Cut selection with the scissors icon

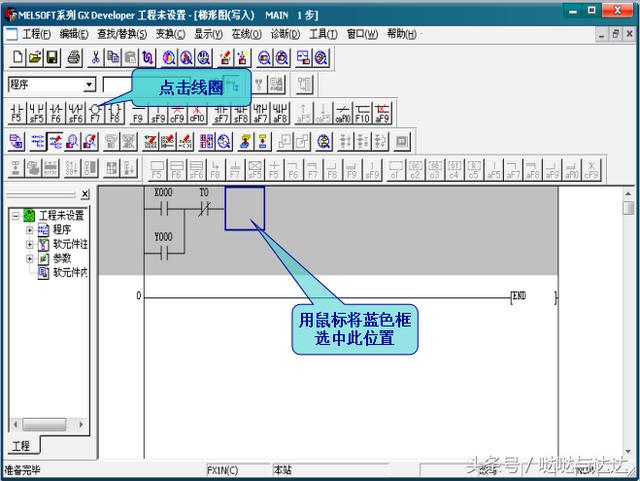point(96,58)
